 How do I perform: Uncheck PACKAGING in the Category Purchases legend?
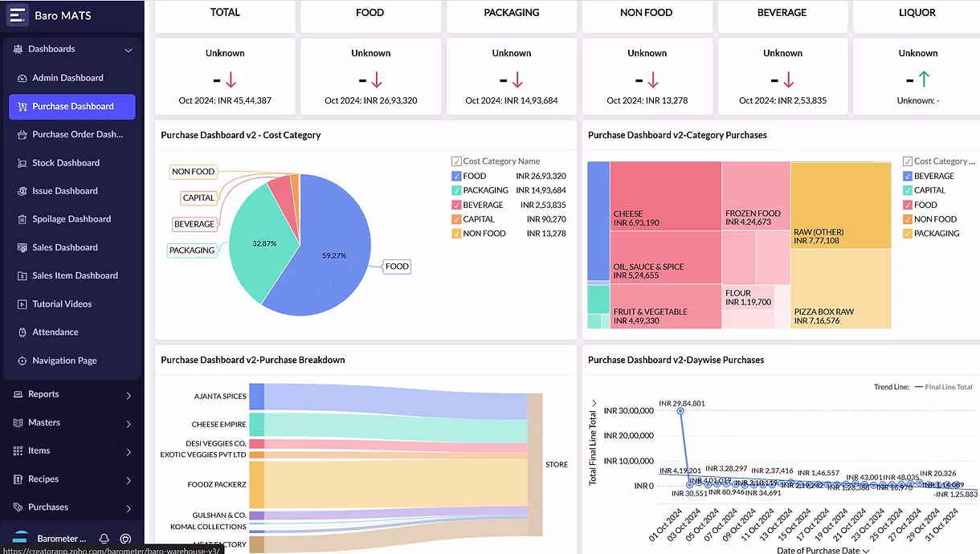coord(908,234)
